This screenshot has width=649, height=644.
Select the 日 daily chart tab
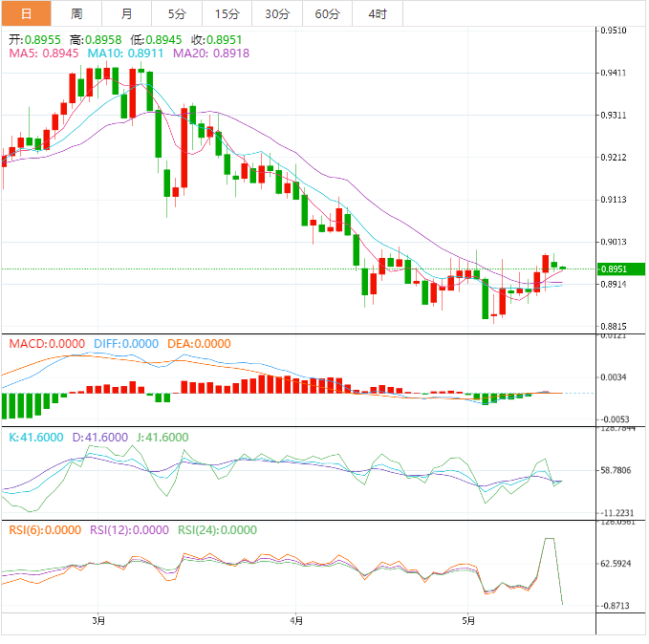(26, 13)
